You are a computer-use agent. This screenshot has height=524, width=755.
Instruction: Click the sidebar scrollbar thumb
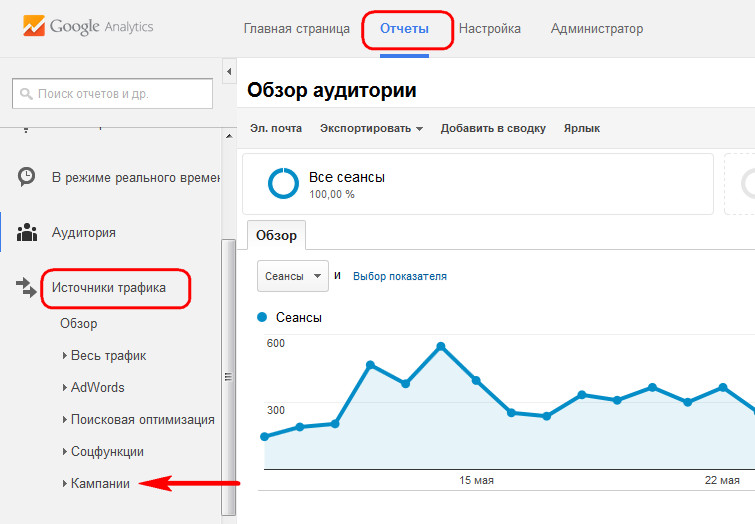[x=229, y=377]
